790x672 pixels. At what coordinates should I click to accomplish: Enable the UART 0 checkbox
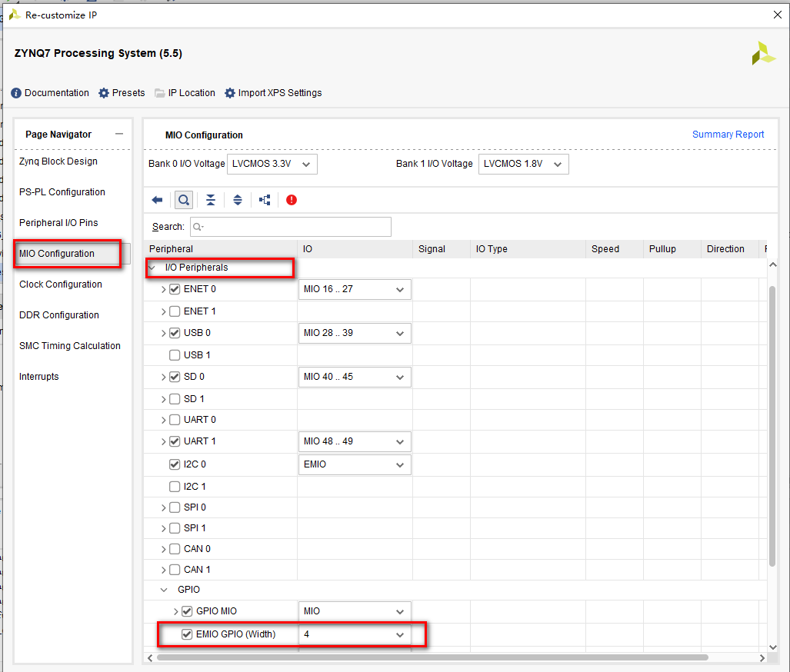pos(175,420)
